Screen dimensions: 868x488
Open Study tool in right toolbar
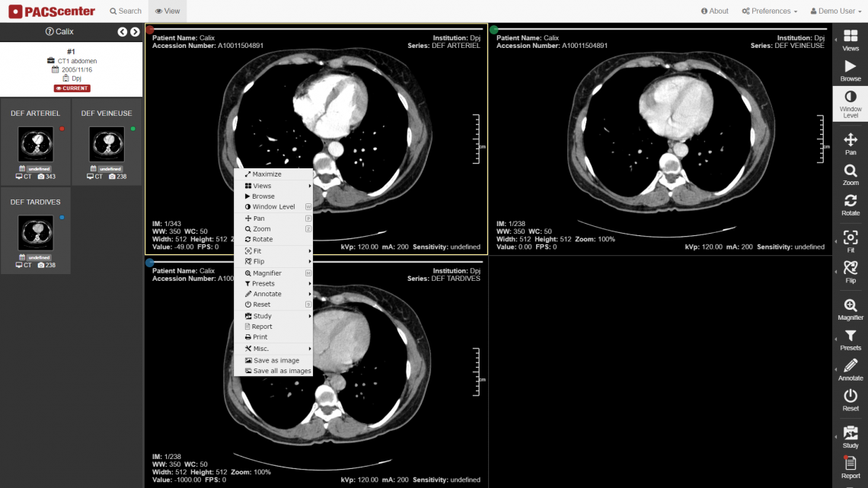point(850,437)
